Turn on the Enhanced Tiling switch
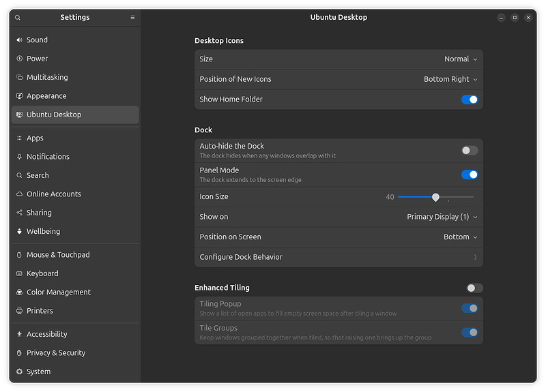 pos(474,288)
